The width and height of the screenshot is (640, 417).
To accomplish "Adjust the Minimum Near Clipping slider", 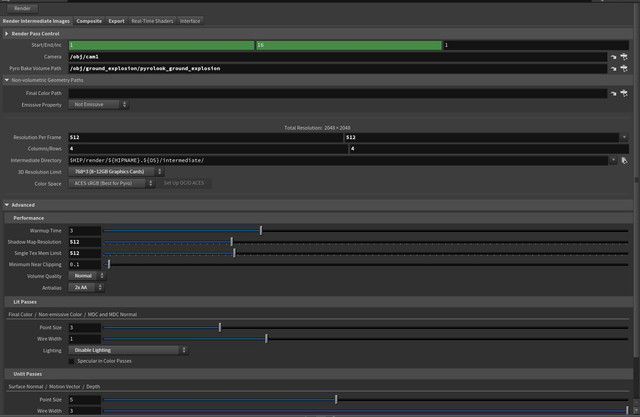I will 366,265.
